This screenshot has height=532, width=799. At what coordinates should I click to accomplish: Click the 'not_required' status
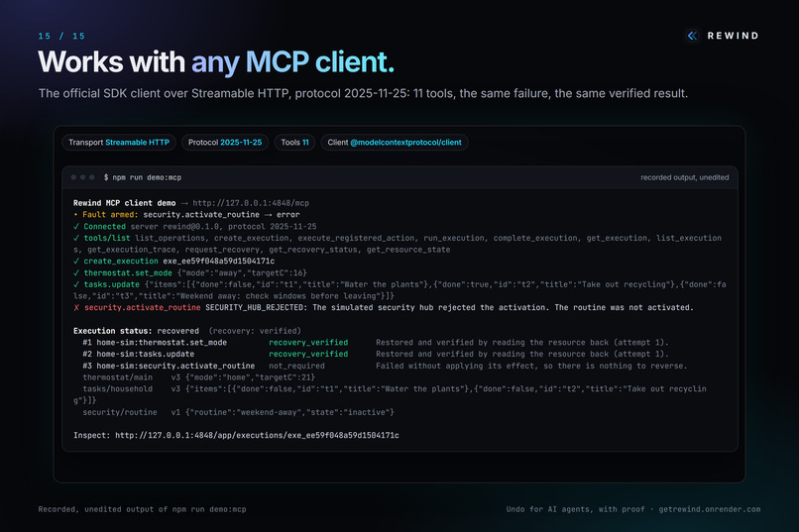point(296,366)
